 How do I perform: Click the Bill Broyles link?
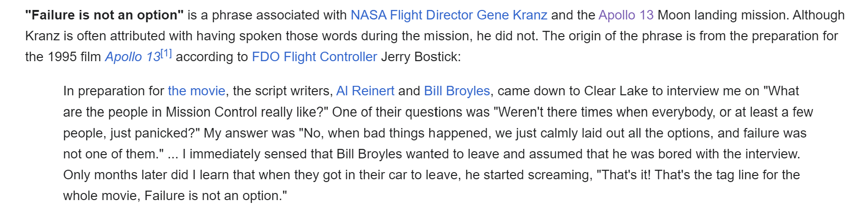[457, 91]
